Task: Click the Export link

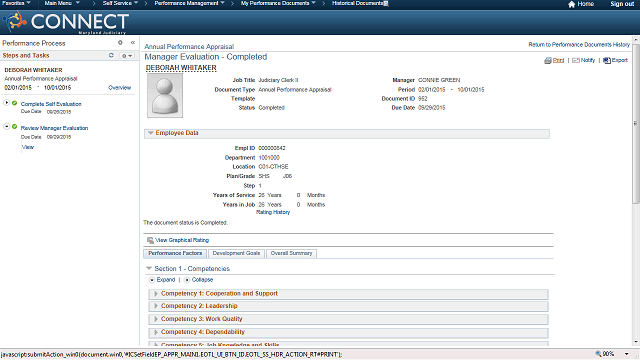Action: pos(620,60)
